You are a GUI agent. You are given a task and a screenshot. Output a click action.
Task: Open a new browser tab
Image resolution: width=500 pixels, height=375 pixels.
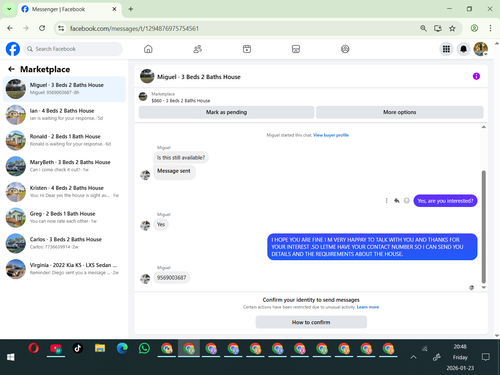[x=131, y=9]
